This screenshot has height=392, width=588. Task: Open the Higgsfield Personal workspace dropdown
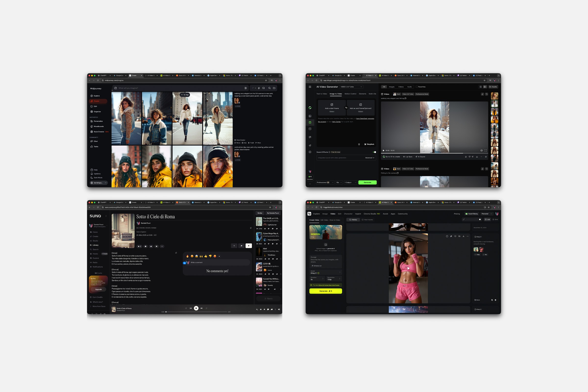pyautogui.click(x=487, y=214)
